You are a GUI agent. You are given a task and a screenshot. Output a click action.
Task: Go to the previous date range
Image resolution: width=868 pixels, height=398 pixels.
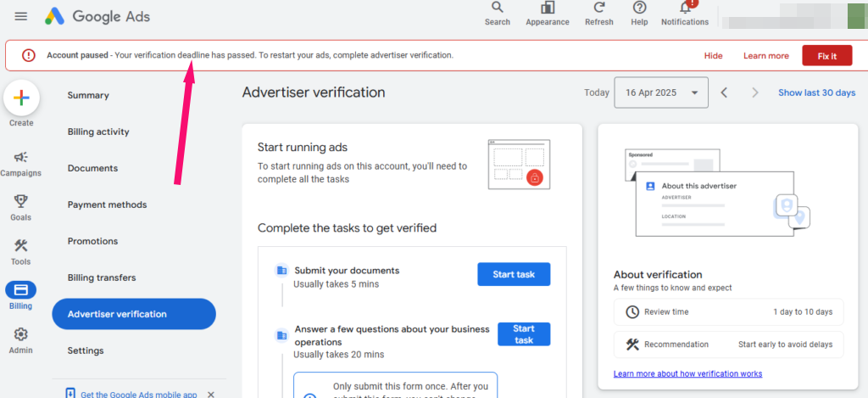click(x=724, y=92)
